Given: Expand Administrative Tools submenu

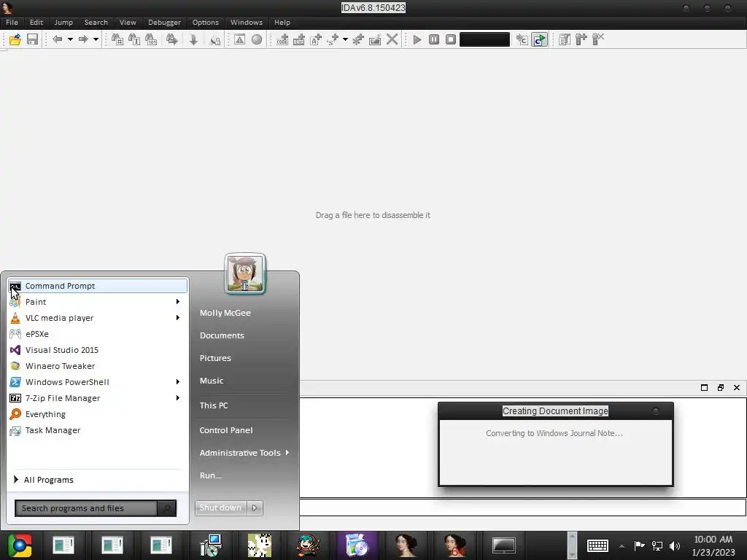Looking at the screenshot, I should (244, 453).
